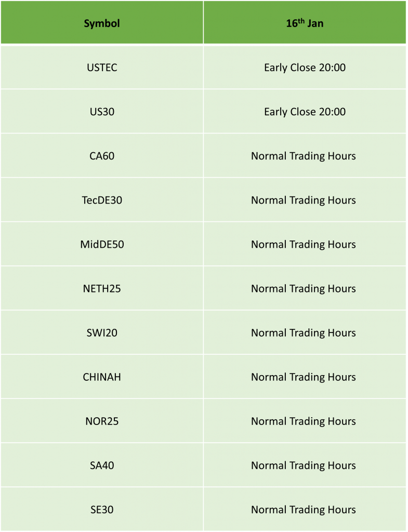Click USTEC's Early Close 20:00 cell
The image size is (408, 532).
coord(305,67)
